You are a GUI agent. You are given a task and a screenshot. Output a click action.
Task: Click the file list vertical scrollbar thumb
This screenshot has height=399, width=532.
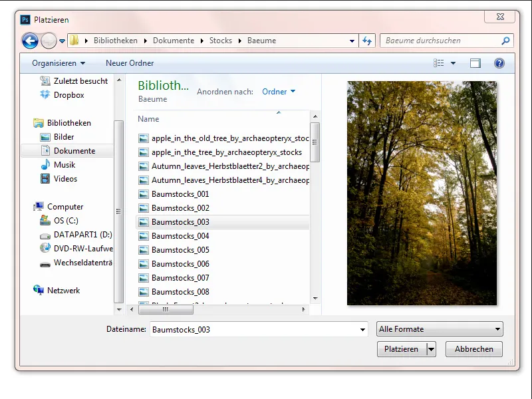point(315,142)
